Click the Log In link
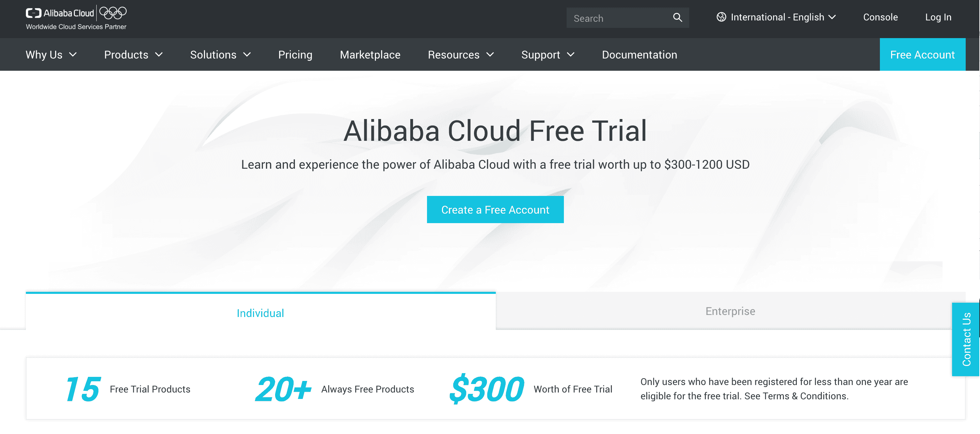980x434 pixels. tap(938, 17)
